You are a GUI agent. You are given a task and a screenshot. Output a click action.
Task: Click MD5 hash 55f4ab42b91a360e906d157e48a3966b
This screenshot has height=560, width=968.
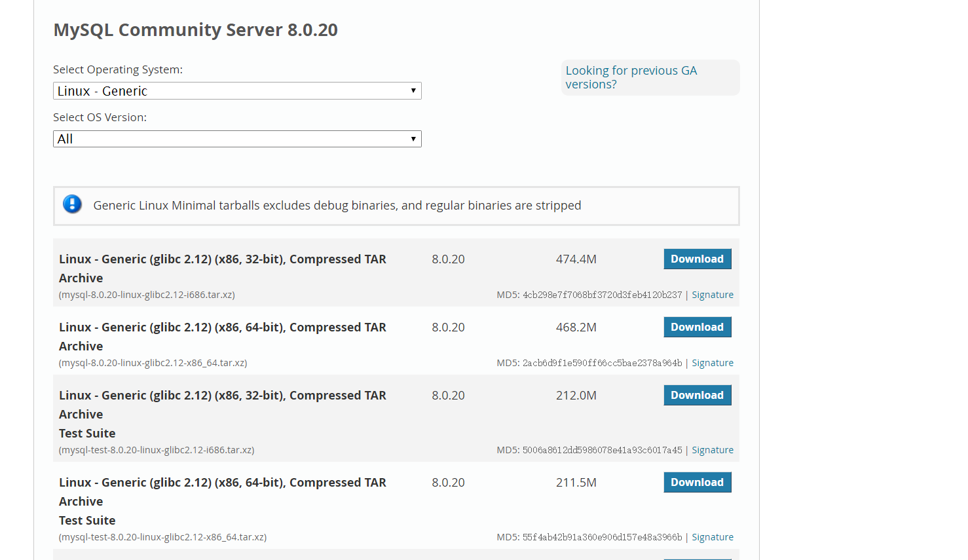coord(603,537)
